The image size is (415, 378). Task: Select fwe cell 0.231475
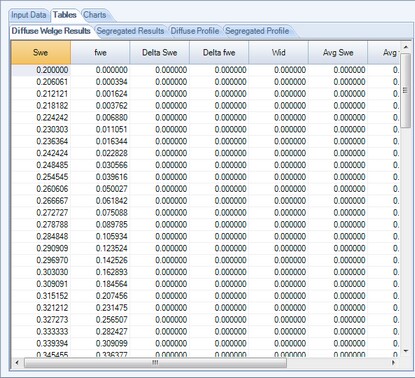tap(100, 308)
